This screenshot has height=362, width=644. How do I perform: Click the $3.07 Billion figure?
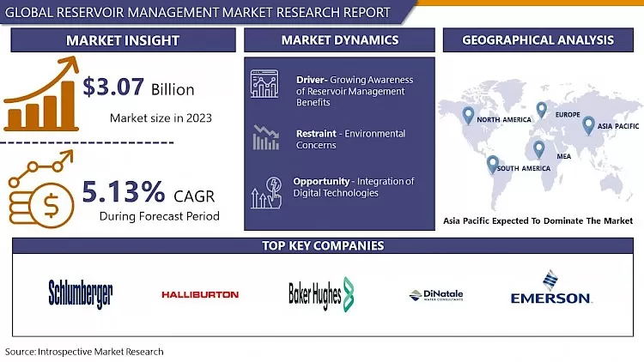coord(138,87)
